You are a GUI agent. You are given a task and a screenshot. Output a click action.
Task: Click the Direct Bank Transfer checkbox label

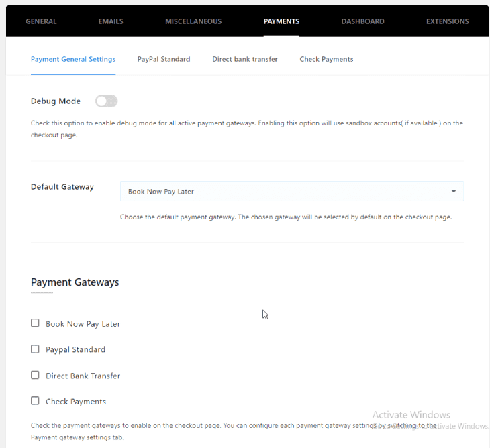(83, 376)
